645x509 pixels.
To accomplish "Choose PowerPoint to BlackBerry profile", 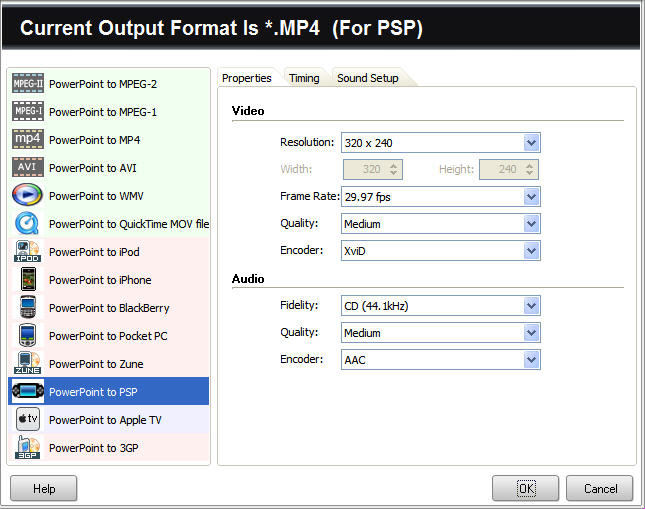I will pos(109,308).
